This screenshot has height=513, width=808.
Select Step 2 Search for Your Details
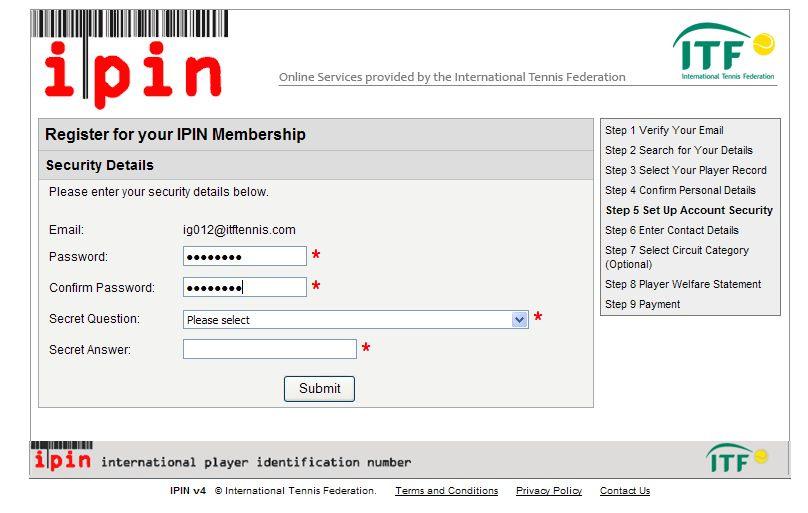pos(679,150)
